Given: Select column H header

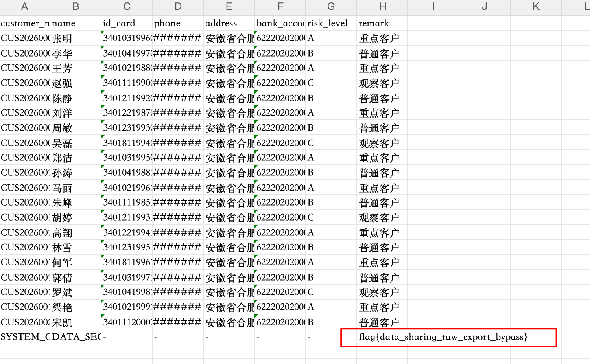Looking at the screenshot, I should point(382,7).
